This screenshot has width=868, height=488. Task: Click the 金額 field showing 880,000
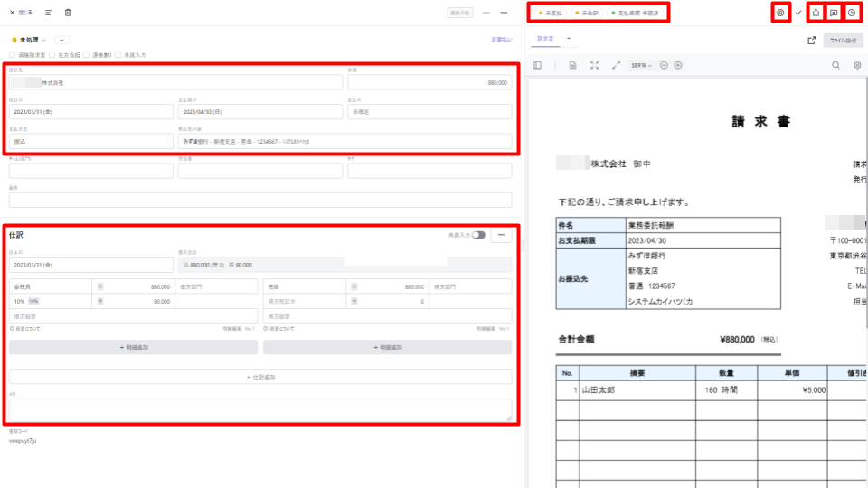[429, 82]
